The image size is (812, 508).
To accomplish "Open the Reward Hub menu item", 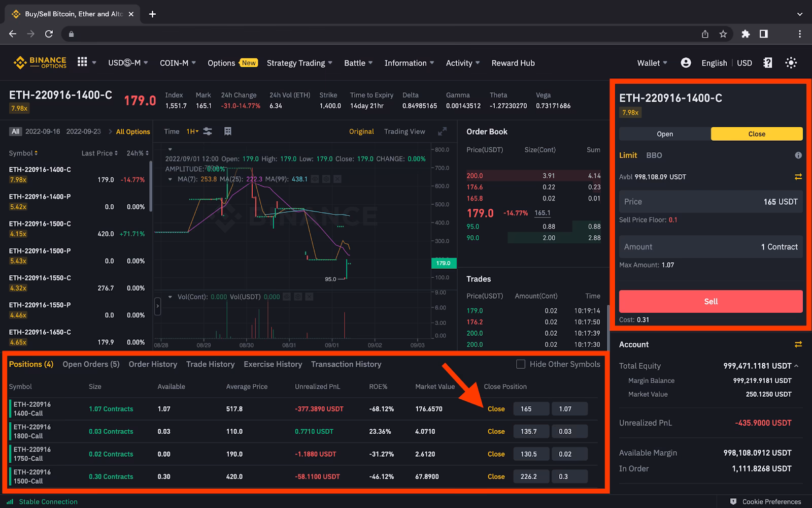I will click(513, 62).
